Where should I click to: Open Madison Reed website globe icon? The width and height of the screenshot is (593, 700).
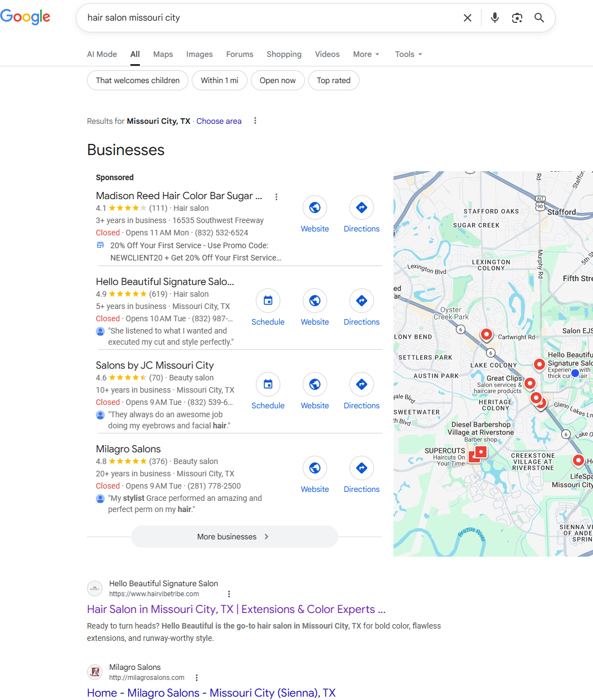(315, 207)
